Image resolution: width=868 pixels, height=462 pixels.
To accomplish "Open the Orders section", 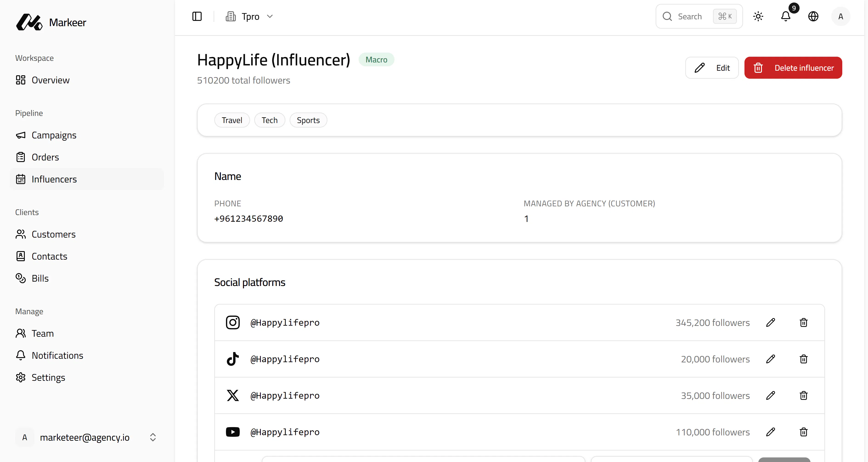I will [x=87, y=157].
